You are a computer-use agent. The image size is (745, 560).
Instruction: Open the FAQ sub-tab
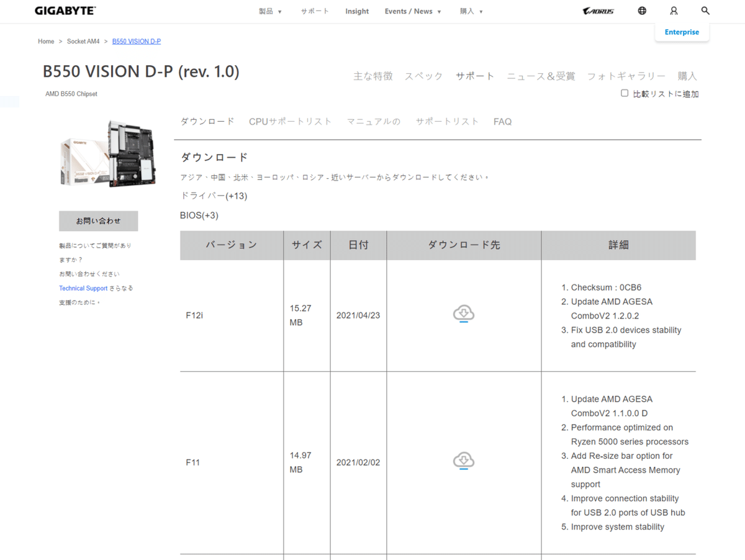pyautogui.click(x=503, y=122)
